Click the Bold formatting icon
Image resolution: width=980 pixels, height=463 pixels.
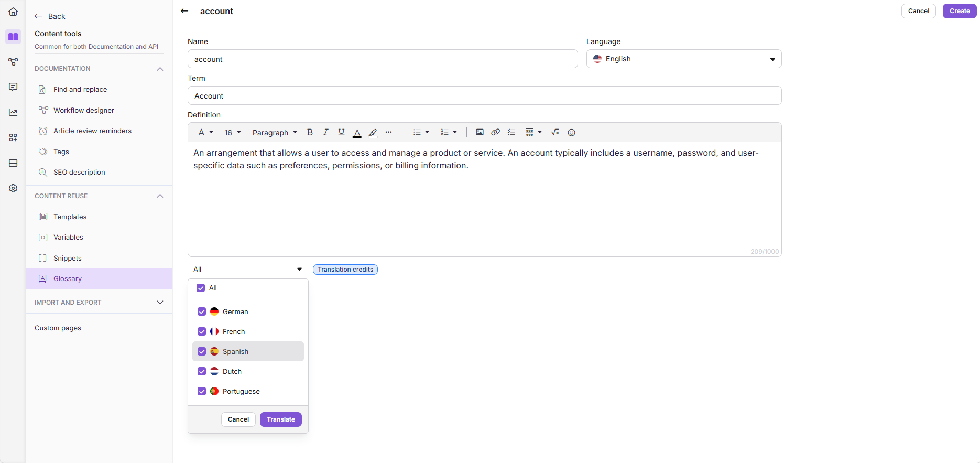coord(310,133)
